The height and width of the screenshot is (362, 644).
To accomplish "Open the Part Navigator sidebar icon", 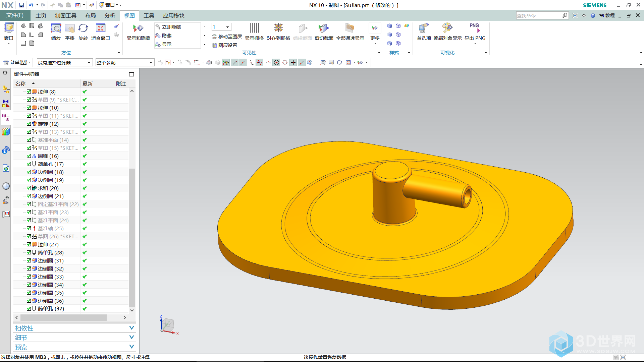I will point(6,118).
